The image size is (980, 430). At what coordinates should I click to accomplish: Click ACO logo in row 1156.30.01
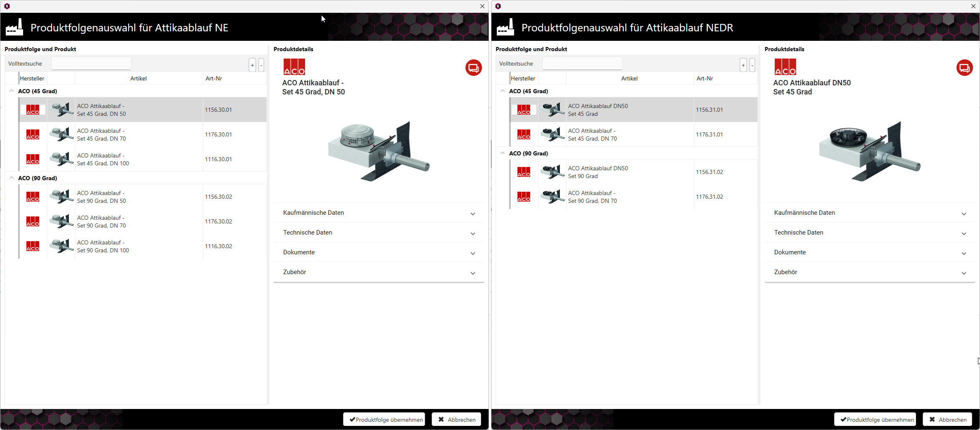click(33, 110)
